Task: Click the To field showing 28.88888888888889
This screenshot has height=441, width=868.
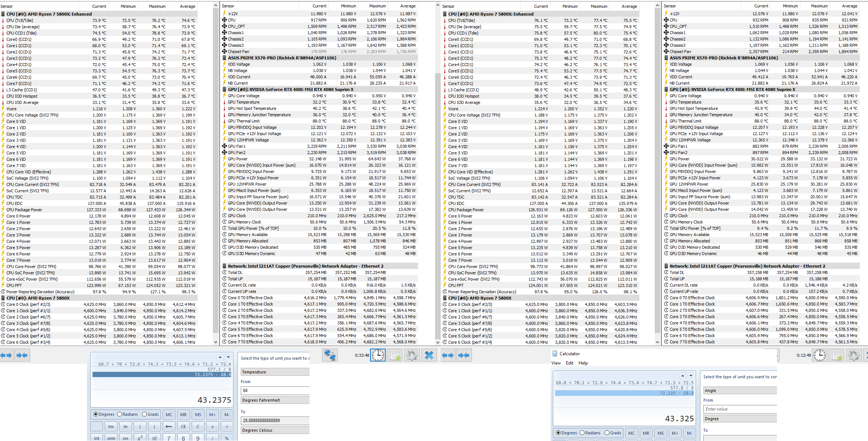Action: pyautogui.click(x=275, y=421)
